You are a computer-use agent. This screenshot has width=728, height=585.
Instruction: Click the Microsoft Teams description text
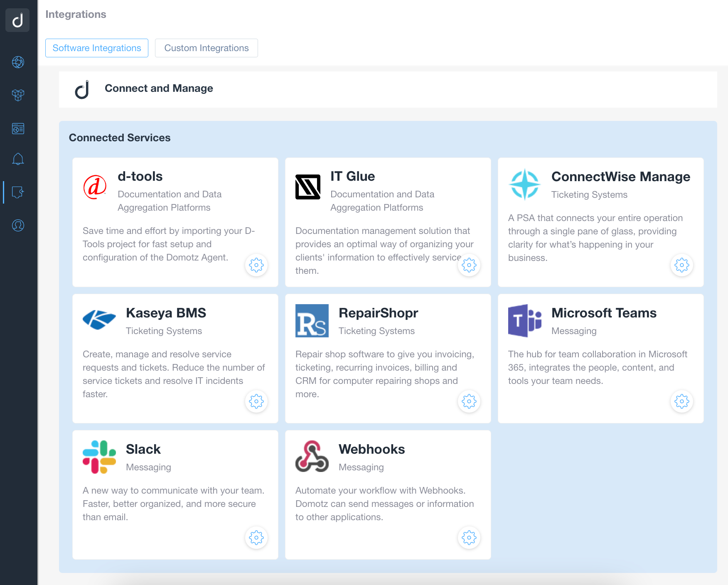(x=598, y=367)
